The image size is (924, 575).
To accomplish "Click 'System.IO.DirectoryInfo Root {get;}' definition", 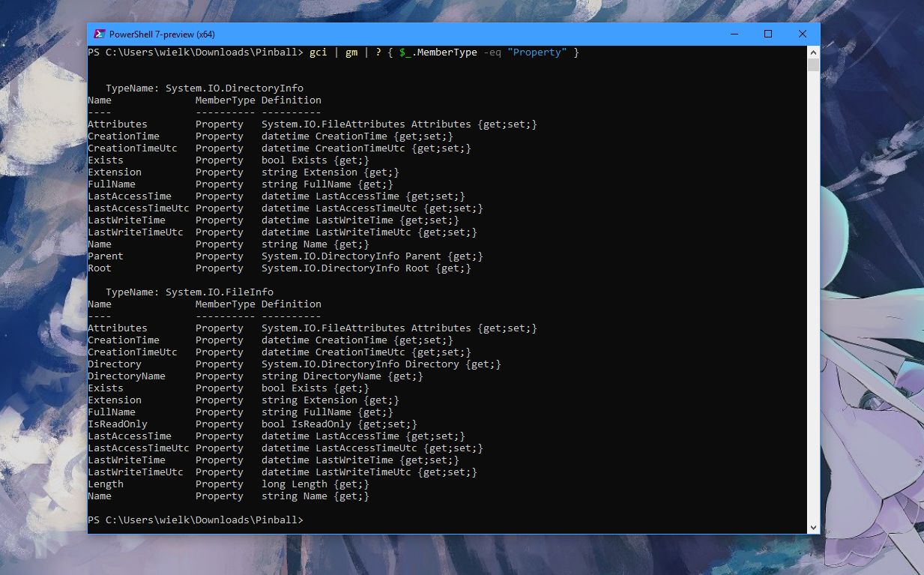I will point(366,268).
